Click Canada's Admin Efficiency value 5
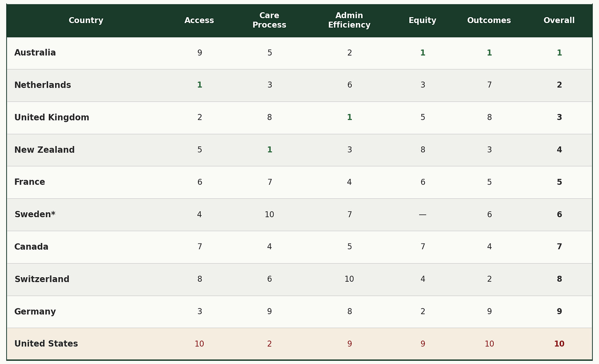Image resolution: width=599 pixels, height=364 pixels. (349, 247)
